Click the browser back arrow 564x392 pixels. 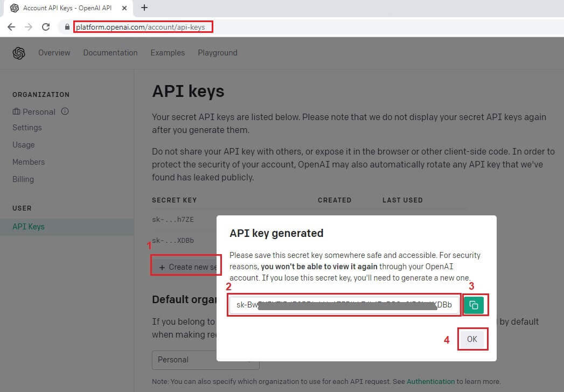click(x=11, y=27)
